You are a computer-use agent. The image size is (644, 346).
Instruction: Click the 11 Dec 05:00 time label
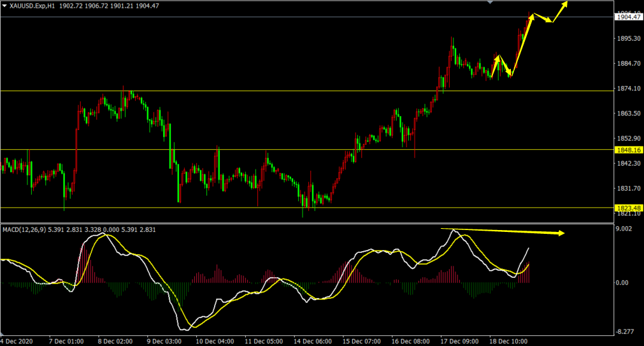click(264, 341)
